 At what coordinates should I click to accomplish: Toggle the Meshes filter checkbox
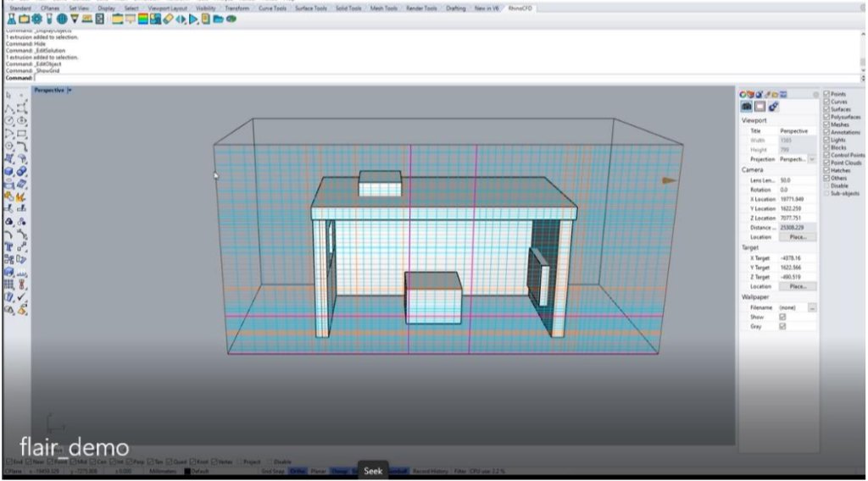pyautogui.click(x=826, y=125)
